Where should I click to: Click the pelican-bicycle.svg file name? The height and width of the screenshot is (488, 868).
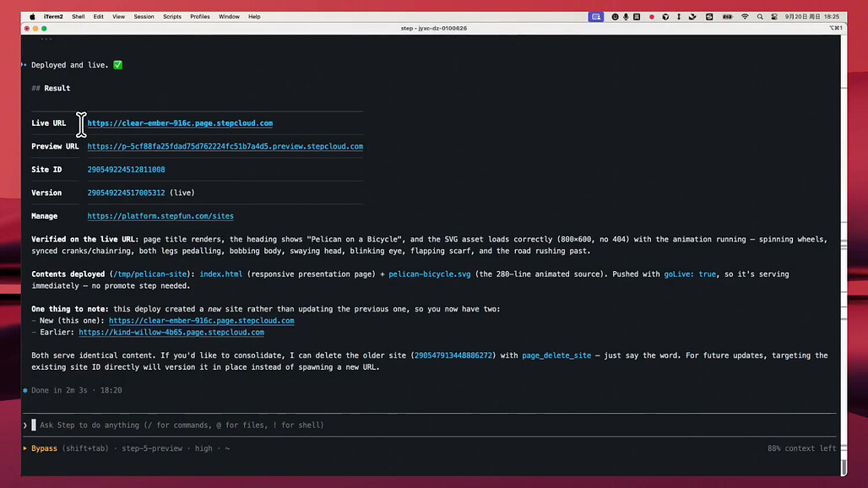click(430, 274)
